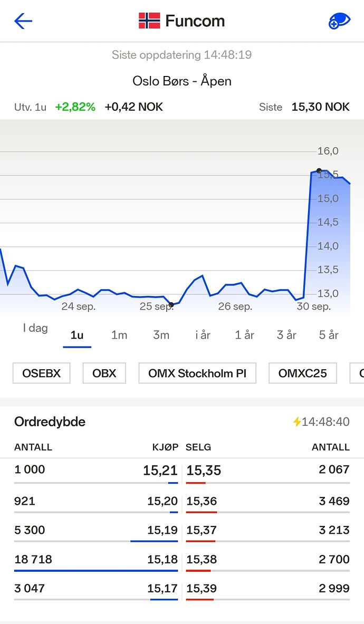Tap the chart low point marker
The height and width of the screenshot is (624, 364).
(x=171, y=304)
